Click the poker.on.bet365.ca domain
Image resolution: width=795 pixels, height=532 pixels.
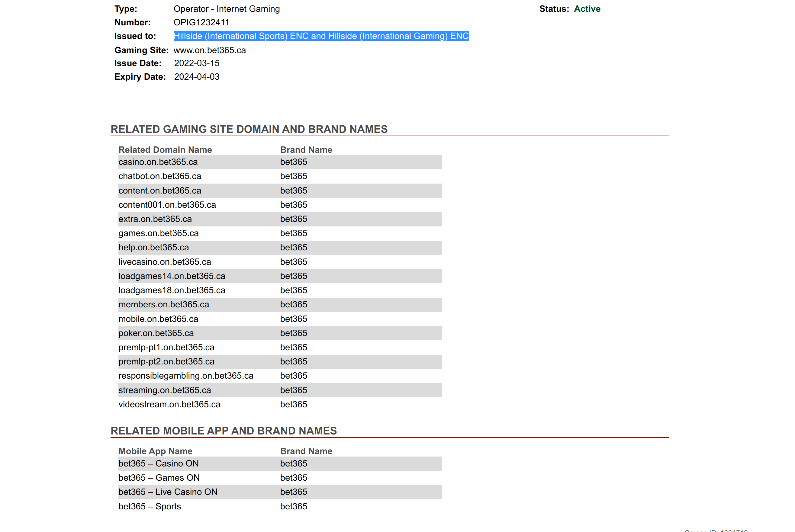click(x=156, y=333)
